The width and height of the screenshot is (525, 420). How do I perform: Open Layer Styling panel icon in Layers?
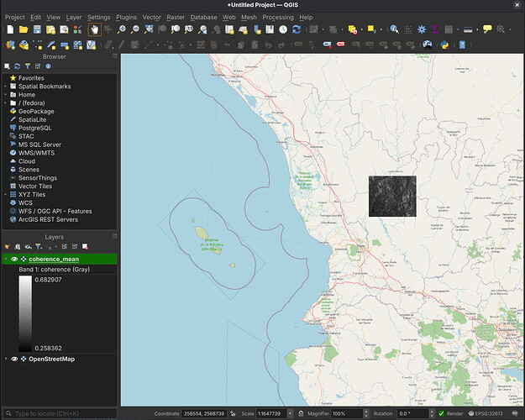click(x=7, y=247)
